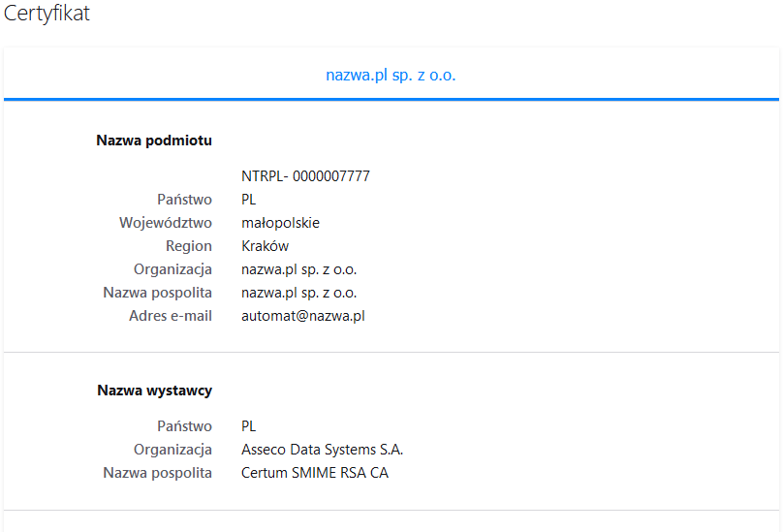Viewport: 783px width, 532px height.
Task: Click the Nazwa podmiotu section header
Action: pyautogui.click(x=154, y=141)
